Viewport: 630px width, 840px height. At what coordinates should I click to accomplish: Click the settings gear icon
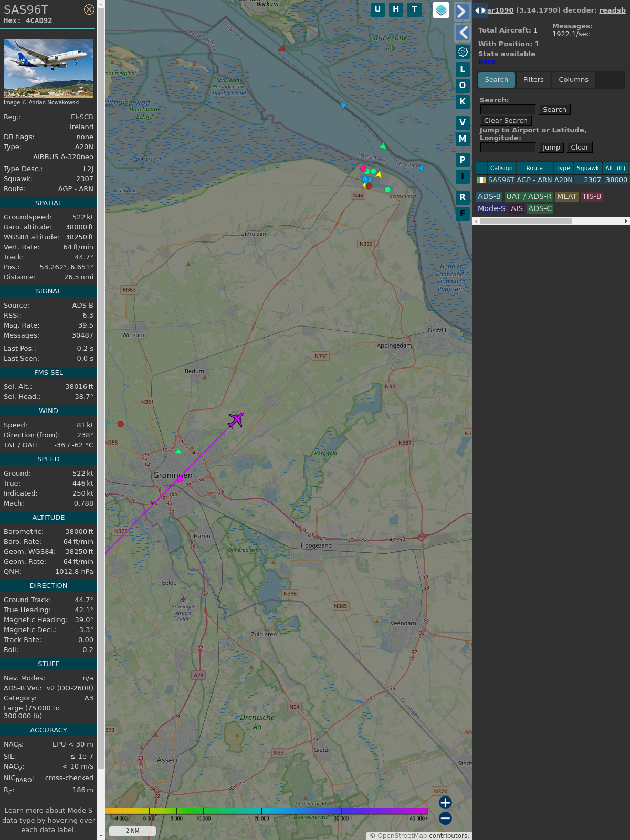tap(463, 51)
